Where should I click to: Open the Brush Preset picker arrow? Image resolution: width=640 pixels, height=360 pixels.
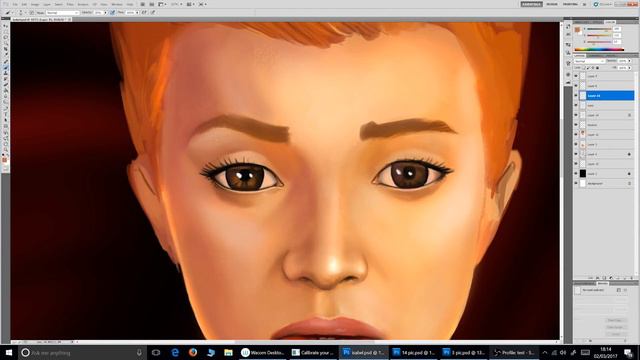(25, 13)
